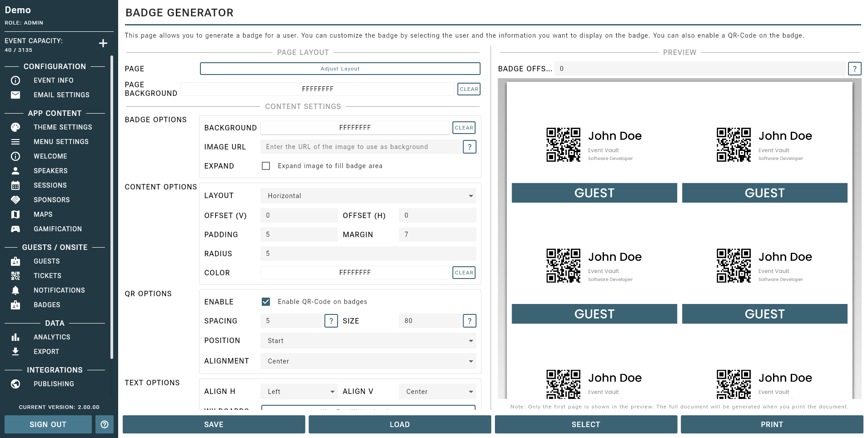This screenshot has height=438, width=868.
Task: Open help next to Sign Out
Action: [105, 424]
